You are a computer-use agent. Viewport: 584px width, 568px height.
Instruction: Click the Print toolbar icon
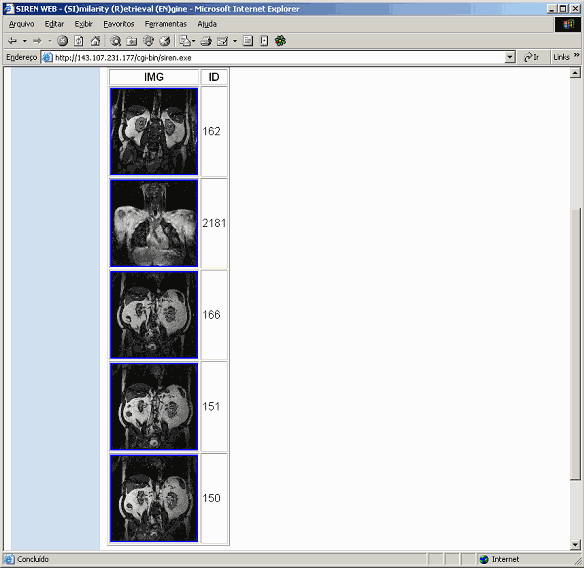(206, 41)
